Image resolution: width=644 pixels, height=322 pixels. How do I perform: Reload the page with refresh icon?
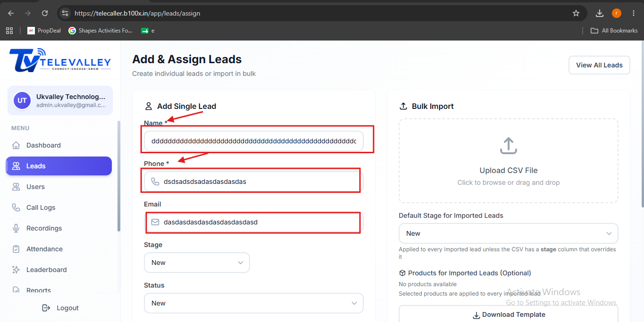click(x=45, y=13)
